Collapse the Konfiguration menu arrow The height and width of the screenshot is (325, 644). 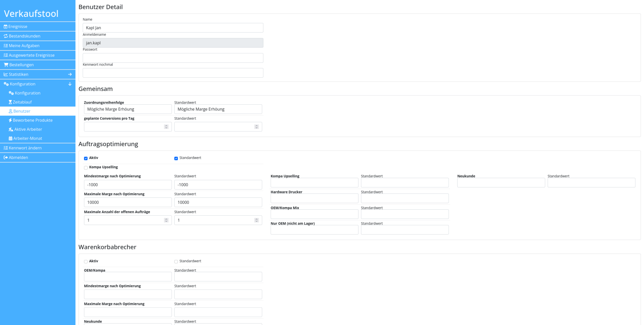point(70,84)
